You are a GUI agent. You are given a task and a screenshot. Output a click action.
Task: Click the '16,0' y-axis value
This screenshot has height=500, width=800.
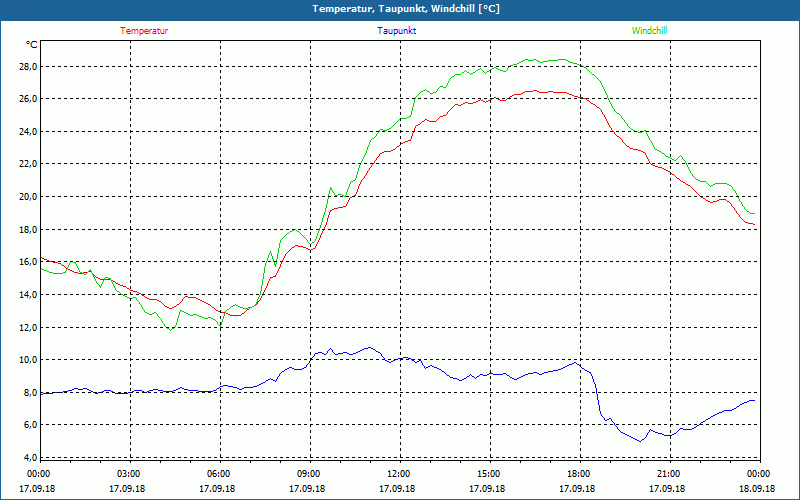click(28, 262)
